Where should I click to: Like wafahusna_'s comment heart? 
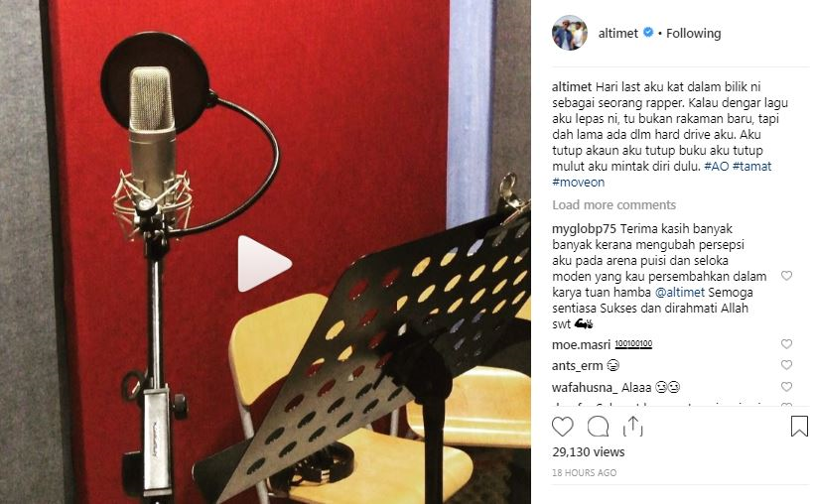pos(786,387)
